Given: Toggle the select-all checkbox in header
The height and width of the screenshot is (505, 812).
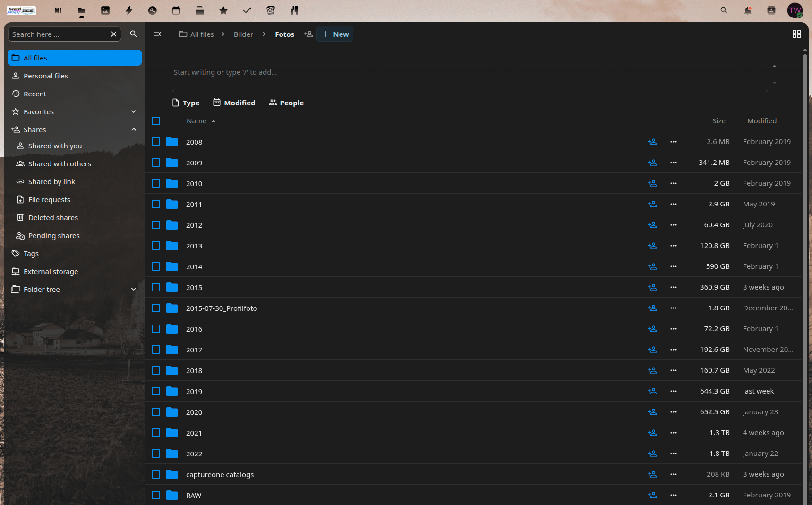Looking at the screenshot, I should [156, 121].
